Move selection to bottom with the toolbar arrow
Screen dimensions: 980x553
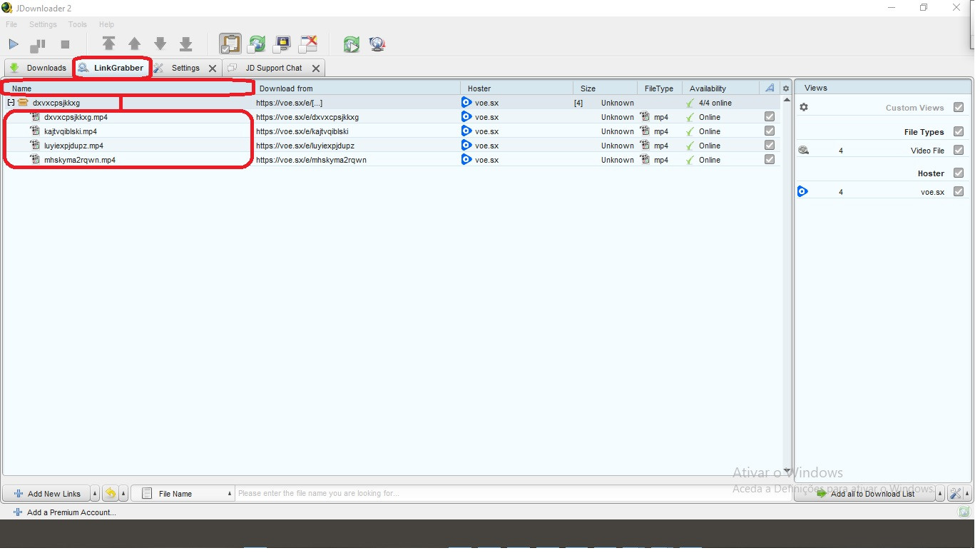click(186, 44)
